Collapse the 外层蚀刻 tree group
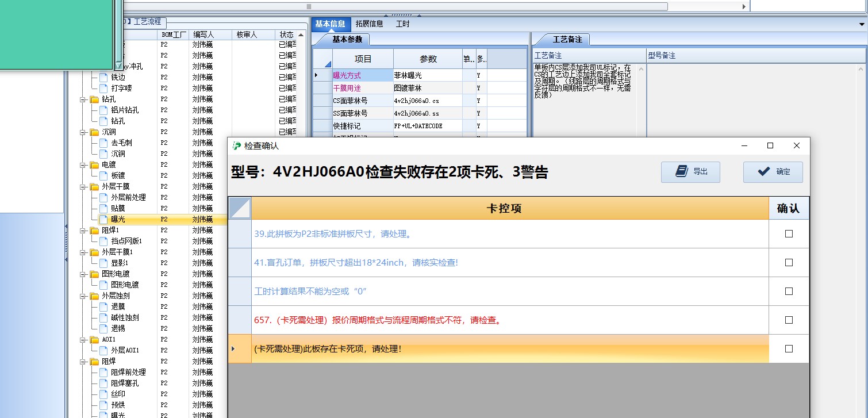This screenshot has height=418, width=868. 82,296
